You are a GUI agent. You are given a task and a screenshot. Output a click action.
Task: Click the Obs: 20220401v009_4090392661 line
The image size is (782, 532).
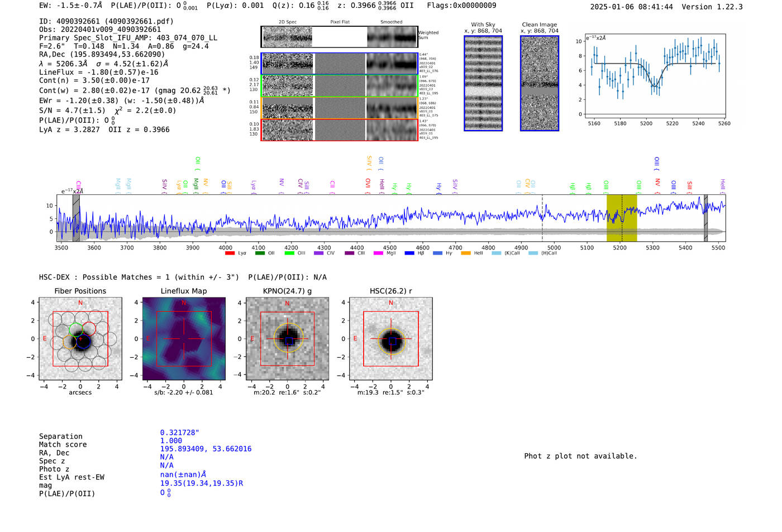[x=100, y=30]
